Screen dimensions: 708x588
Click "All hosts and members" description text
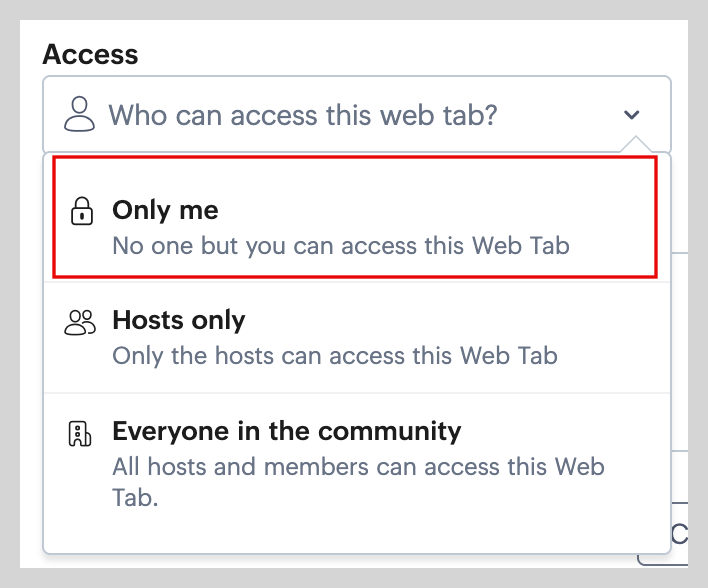click(x=358, y=466)
